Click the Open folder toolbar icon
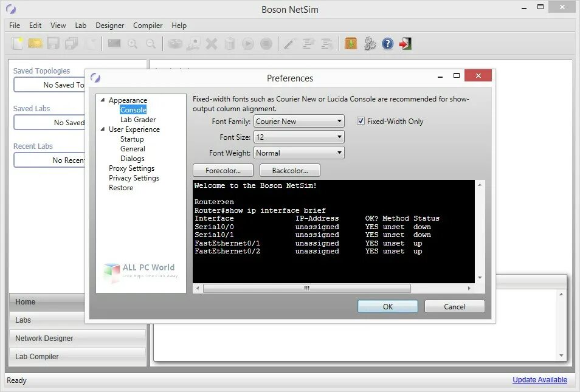580x392 pixels. (x=35, y=44)
